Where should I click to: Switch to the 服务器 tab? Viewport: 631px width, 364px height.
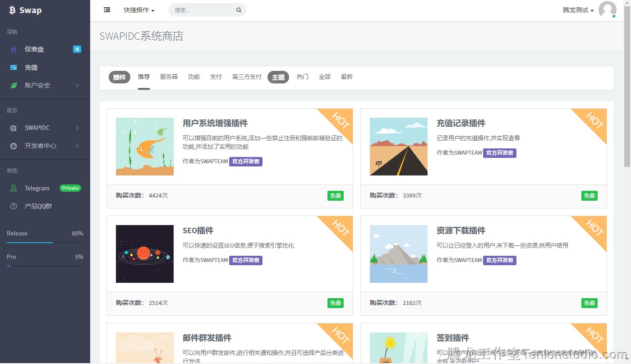169,77
